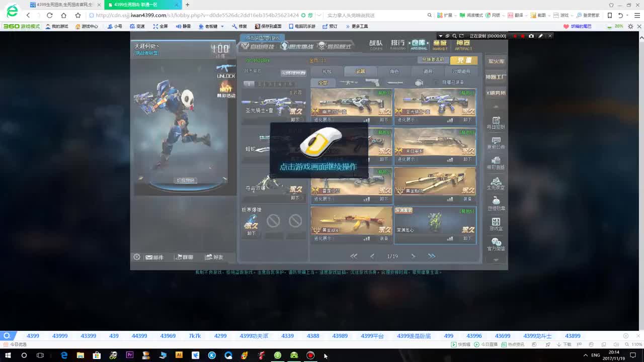Image resolution: width=644 pixels, height=362 pixels.
Task: Open 官方微信 WeChat icon
Action: [496, 245]
